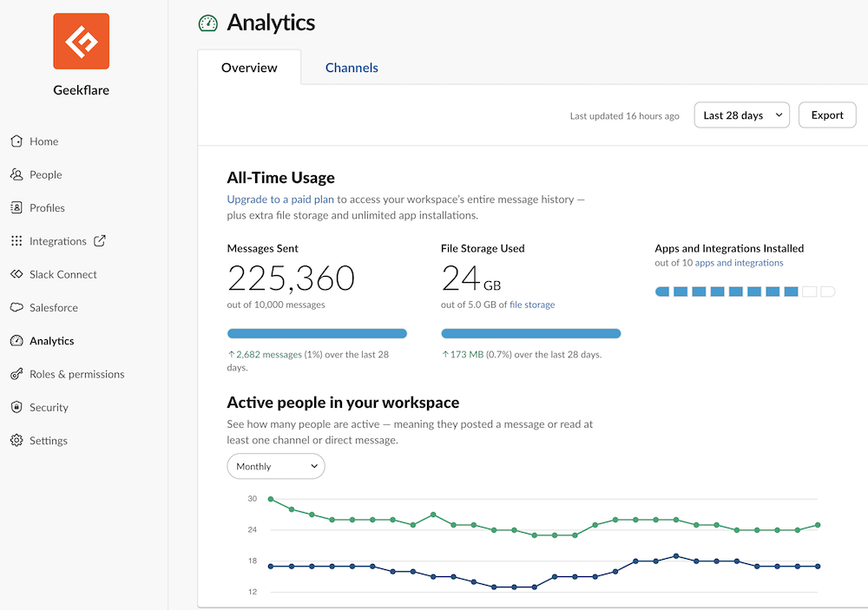Switch to the Channels tab

(x=352, y=68)
